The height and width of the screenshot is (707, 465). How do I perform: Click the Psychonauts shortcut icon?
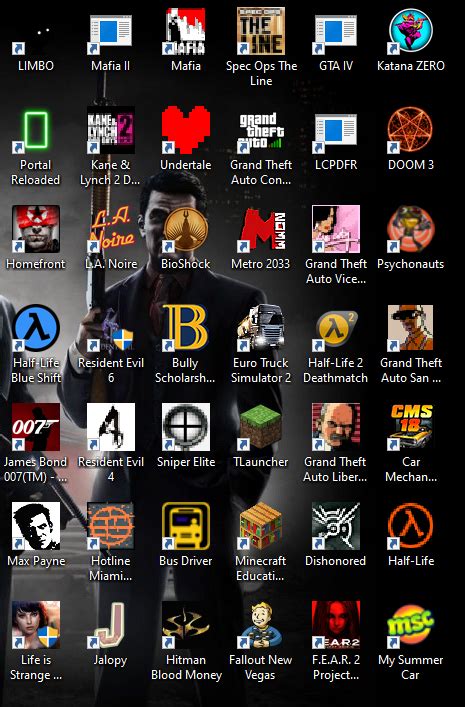click(410, 229)
